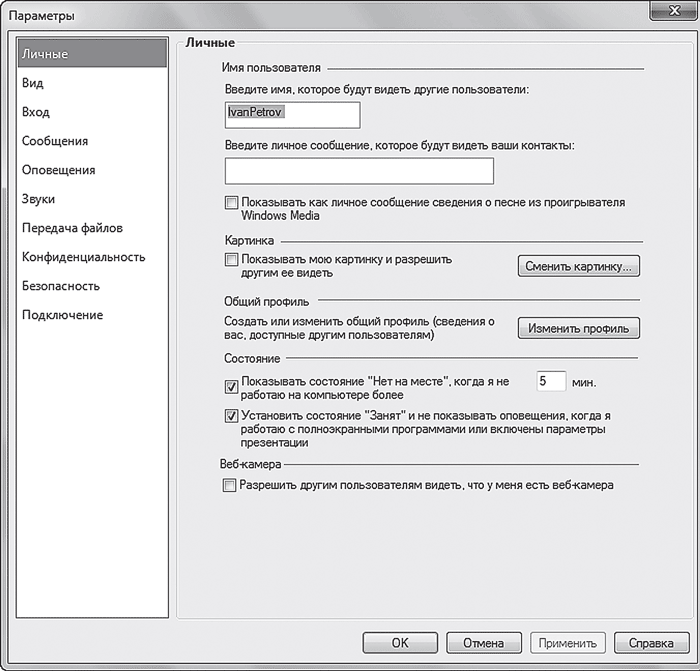The width and height of the screenshot is (700, 671).
Task: Select the Звуки category
Action: (x=38, y=199)
